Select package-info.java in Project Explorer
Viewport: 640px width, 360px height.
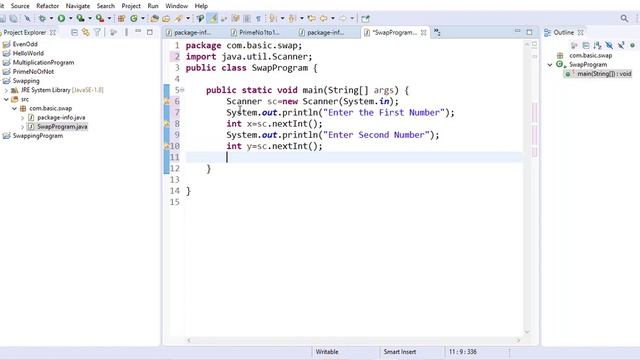pos(61,118)
